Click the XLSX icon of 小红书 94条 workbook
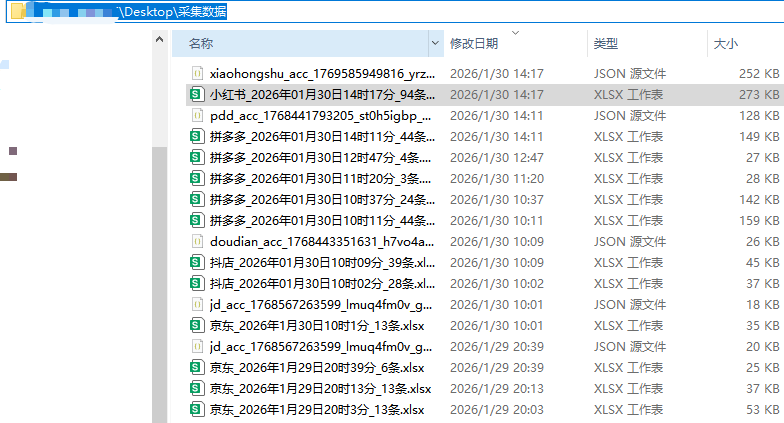Image resolution: width=784 pixels, height=423 pixels. (197, 94)
